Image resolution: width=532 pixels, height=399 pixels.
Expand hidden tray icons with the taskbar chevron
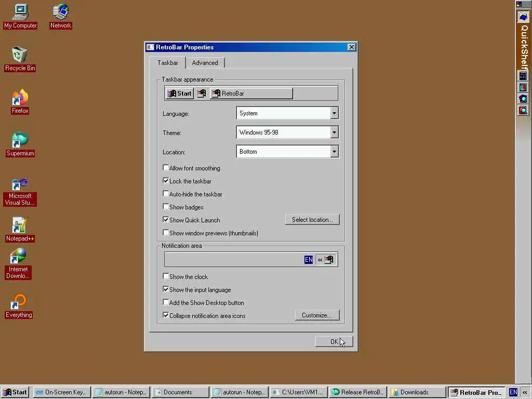[x=525, y=393]
